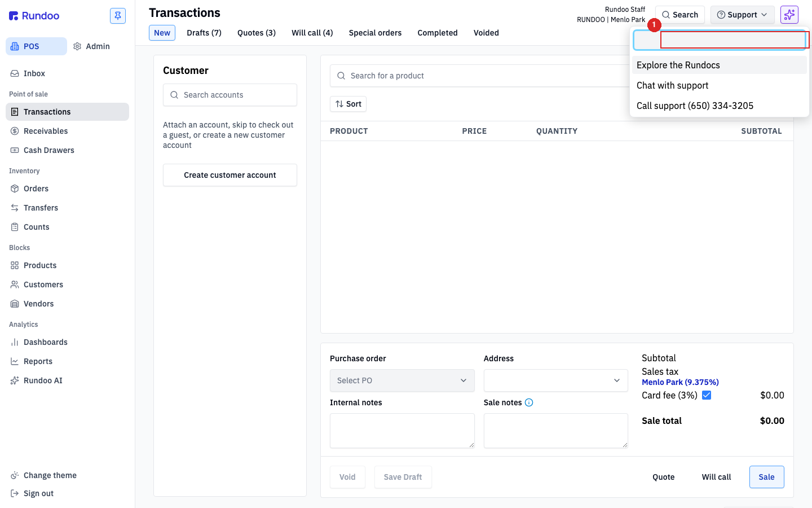Click Create customer account button

230,175
